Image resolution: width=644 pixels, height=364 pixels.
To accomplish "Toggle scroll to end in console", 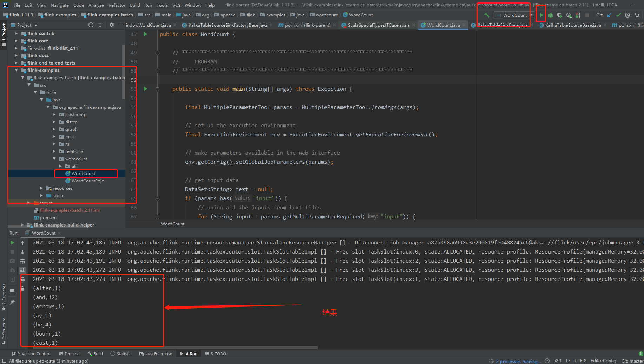I will tap(22, 270).
